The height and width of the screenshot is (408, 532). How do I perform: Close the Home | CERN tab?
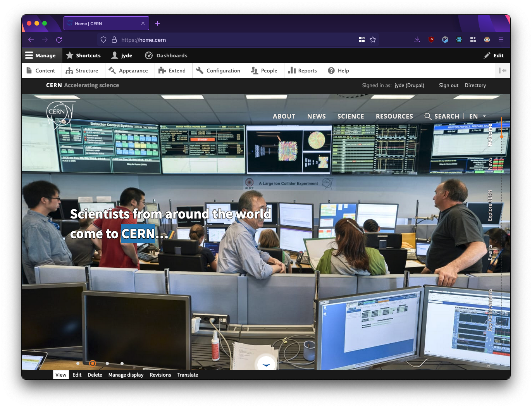click(143, 24)
